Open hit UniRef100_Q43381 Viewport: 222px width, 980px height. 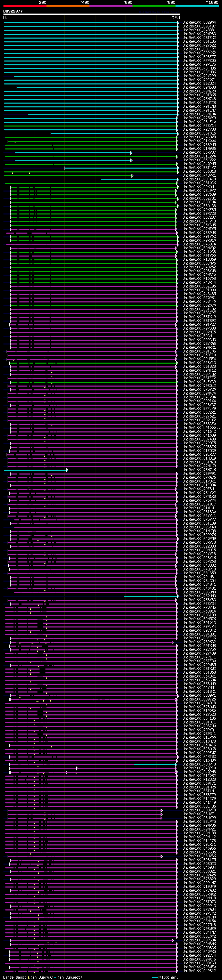(x=199, y=30)
